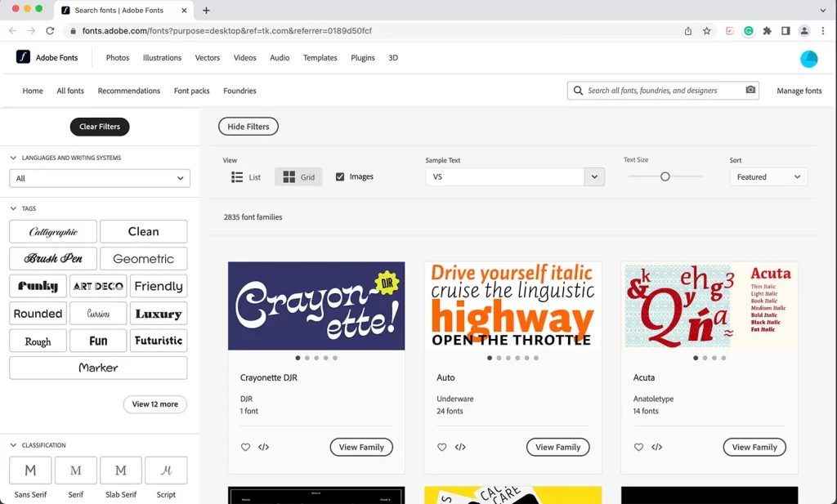Switch to Grid view

(298, 177)
